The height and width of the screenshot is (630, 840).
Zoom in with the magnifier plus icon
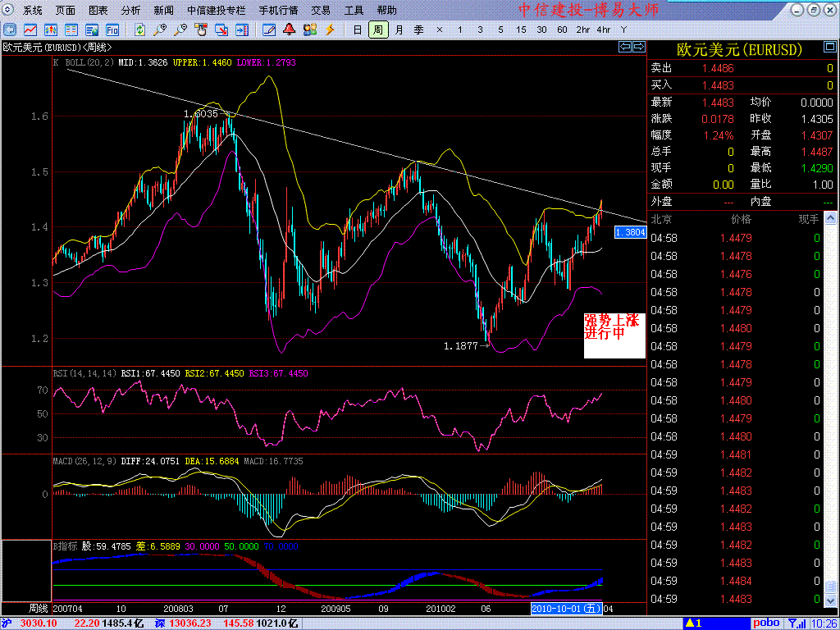click(x=160, y=30)
